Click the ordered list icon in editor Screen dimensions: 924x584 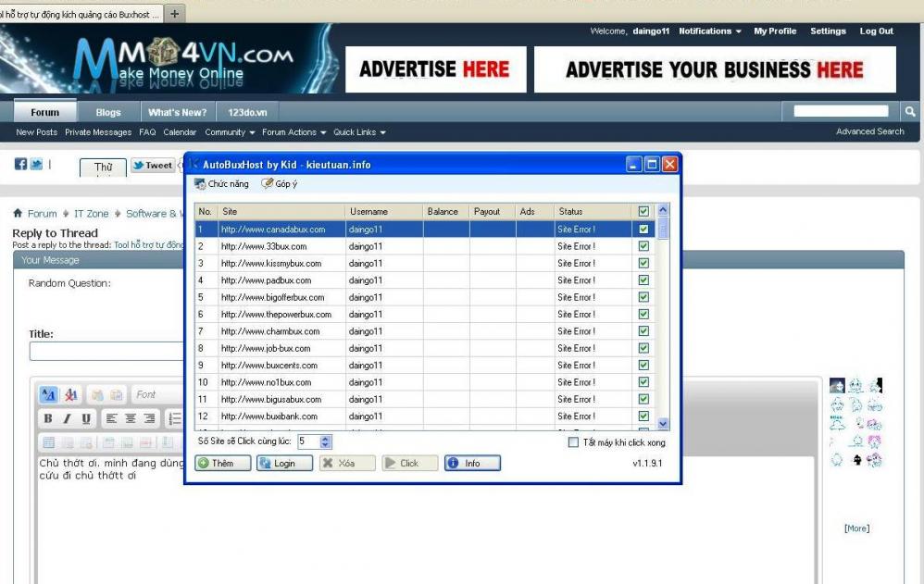click(x=175, y=418)
